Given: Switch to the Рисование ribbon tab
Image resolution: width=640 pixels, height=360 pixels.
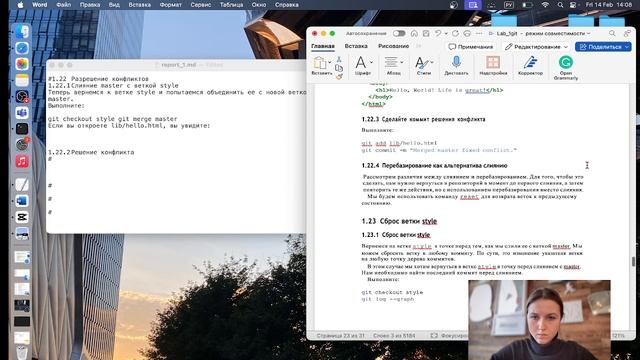Looking at the screenshot, I should (x=393, y=47).
